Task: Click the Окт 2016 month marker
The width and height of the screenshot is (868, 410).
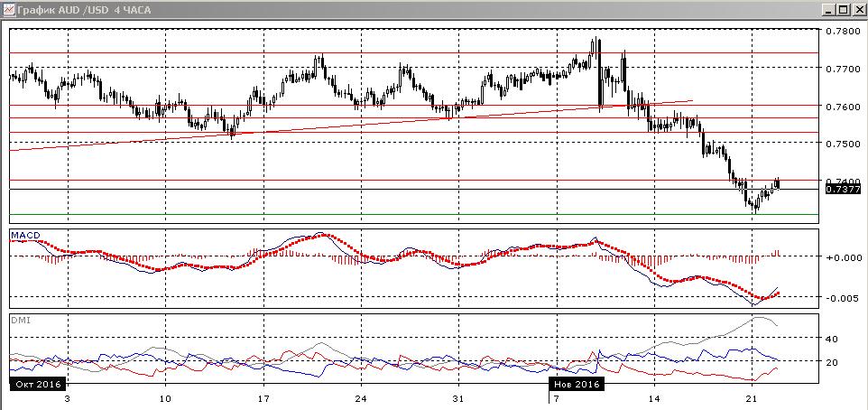Action: pyautogui.click(x=38, y=384)
